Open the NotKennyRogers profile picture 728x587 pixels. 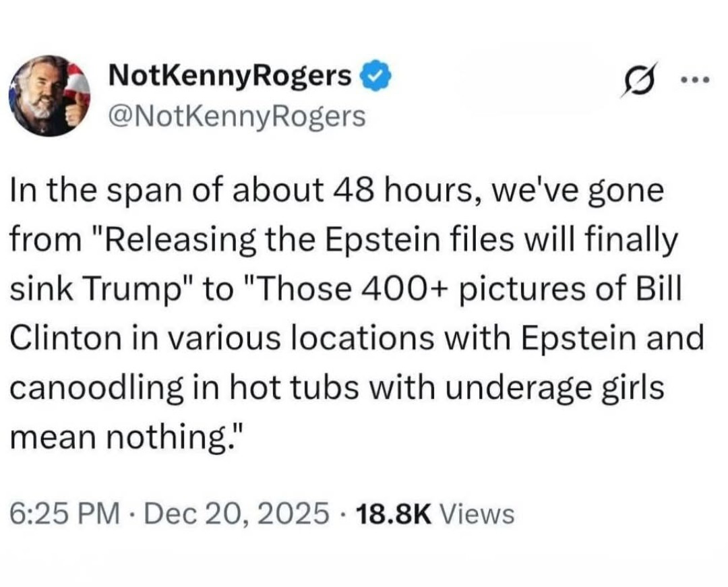tap(49, 96)
